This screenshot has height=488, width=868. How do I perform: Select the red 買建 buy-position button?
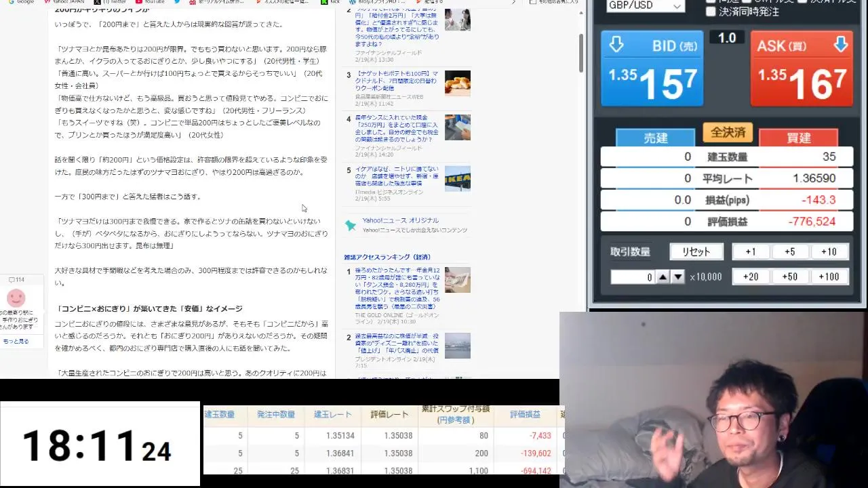coord(799,138)
